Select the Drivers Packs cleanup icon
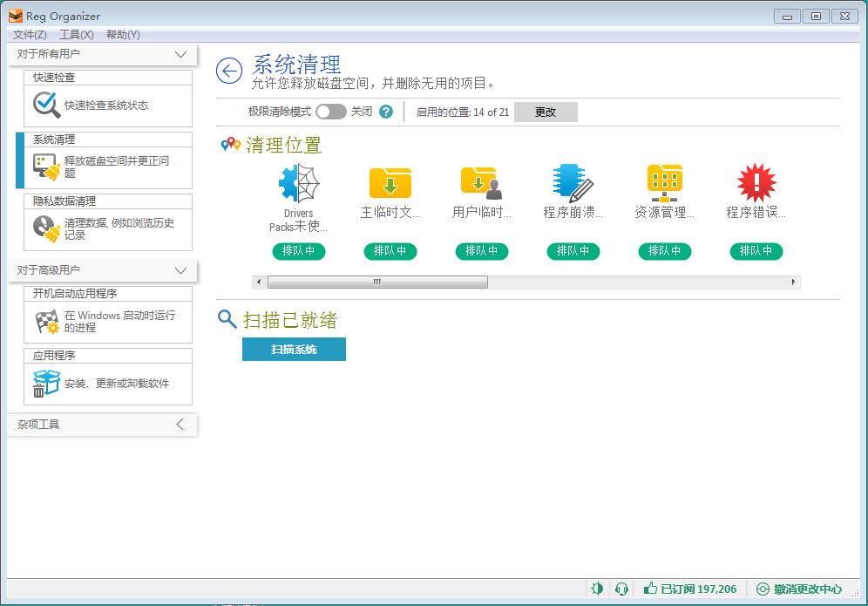868x606 pixels. (x=298, y=184)
